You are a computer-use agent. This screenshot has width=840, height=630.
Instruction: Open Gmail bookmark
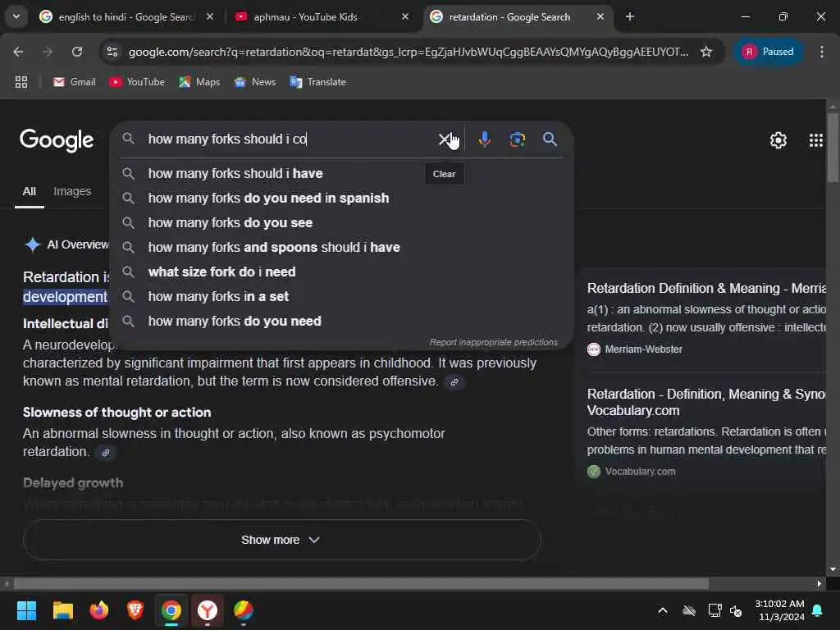coord(75,82)
